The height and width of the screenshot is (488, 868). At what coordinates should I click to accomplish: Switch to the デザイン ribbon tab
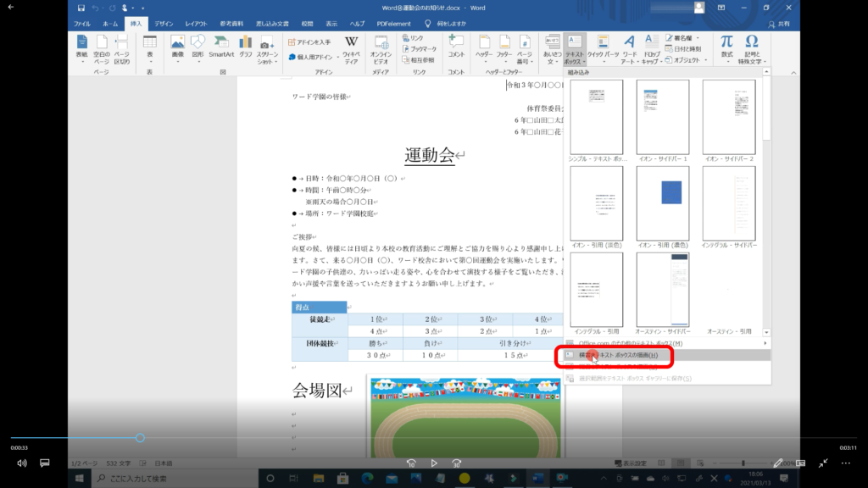164,24
